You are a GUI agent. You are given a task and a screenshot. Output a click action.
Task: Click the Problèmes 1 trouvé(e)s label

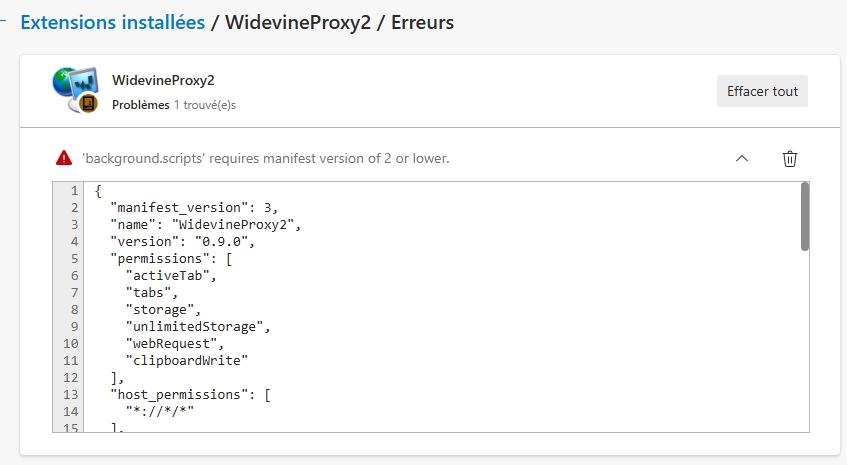(x=174, y=104)
